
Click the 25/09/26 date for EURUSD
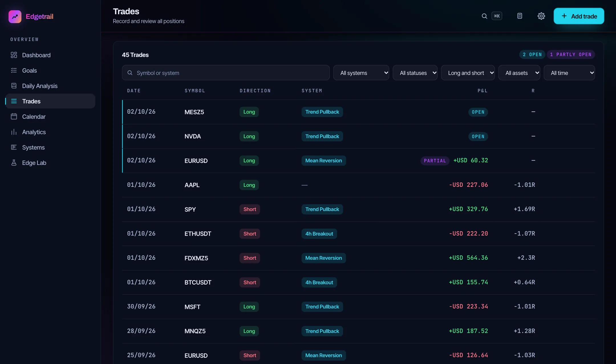tap(141, 355)
